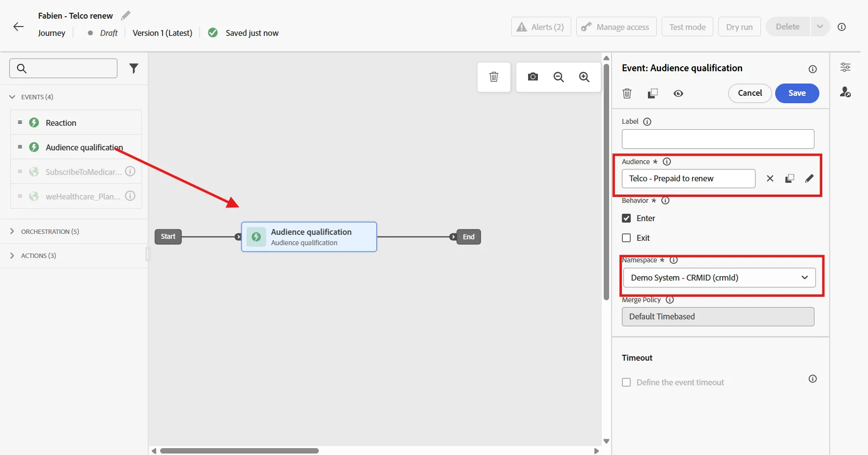The image size is (868, 455).
Task: Click the Cancel button
Action: pyautogui.click(x=750, y=93)
